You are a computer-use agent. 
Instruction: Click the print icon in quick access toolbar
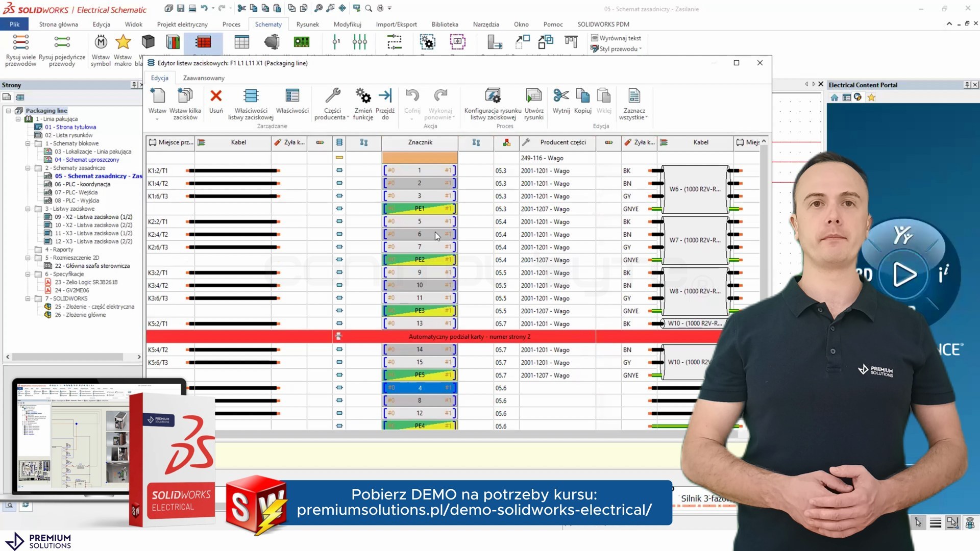[x=192, y=8]
